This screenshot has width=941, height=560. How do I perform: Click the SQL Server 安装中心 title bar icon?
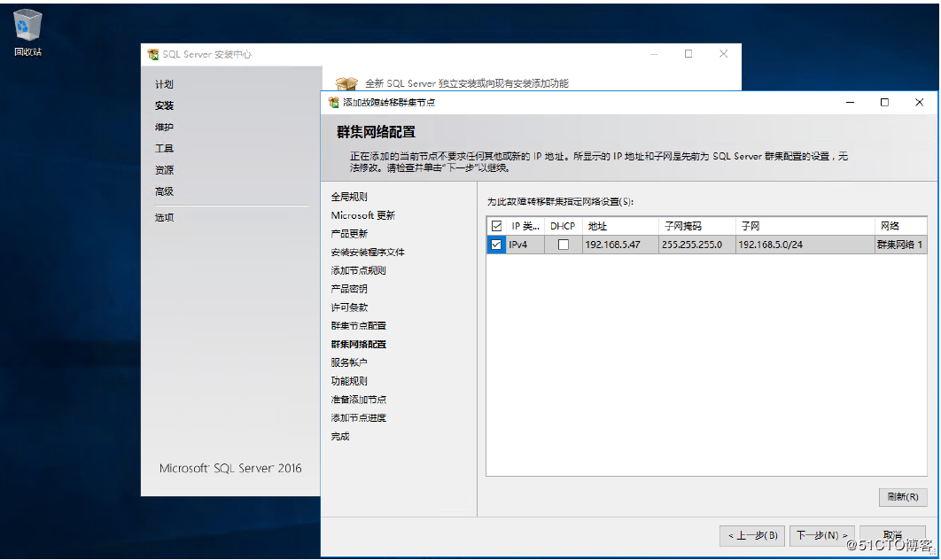point(152,54)
